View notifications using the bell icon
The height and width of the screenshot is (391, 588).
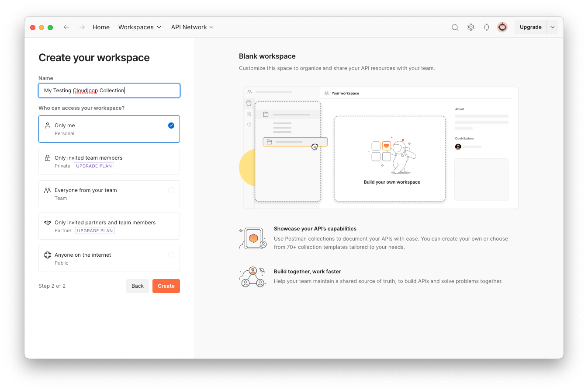click(x=486, y=27)
